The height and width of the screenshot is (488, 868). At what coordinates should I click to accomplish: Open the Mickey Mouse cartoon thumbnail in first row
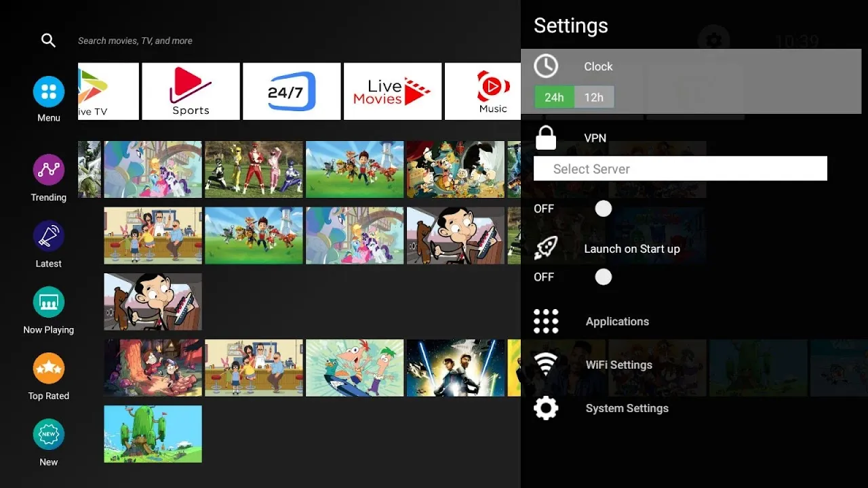[x=456, y=169]
